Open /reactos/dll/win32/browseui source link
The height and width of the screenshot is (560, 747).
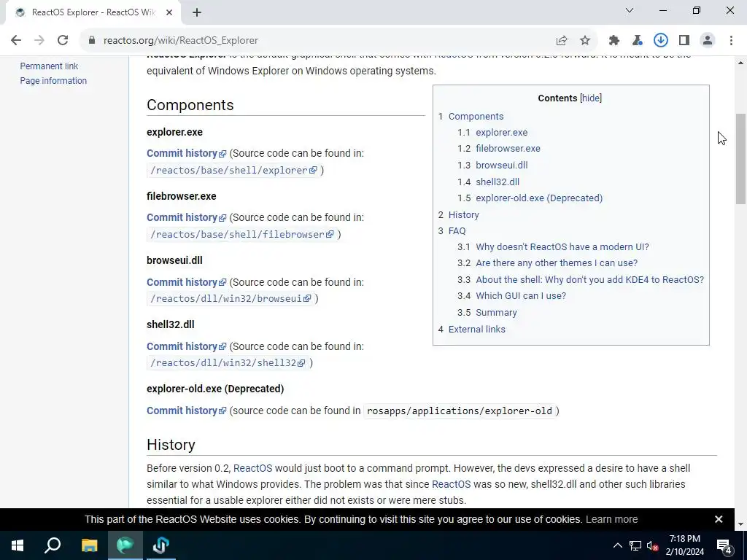tap(231, 298)
